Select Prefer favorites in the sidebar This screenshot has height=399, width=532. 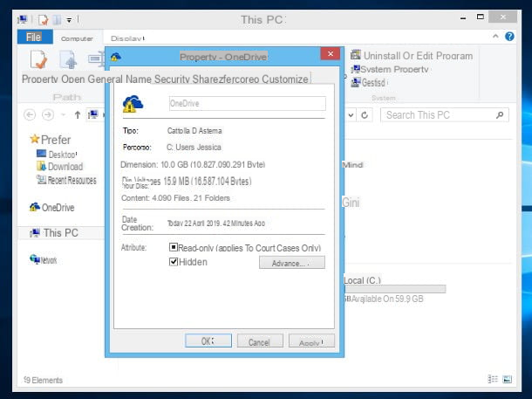tap(51, 140)
